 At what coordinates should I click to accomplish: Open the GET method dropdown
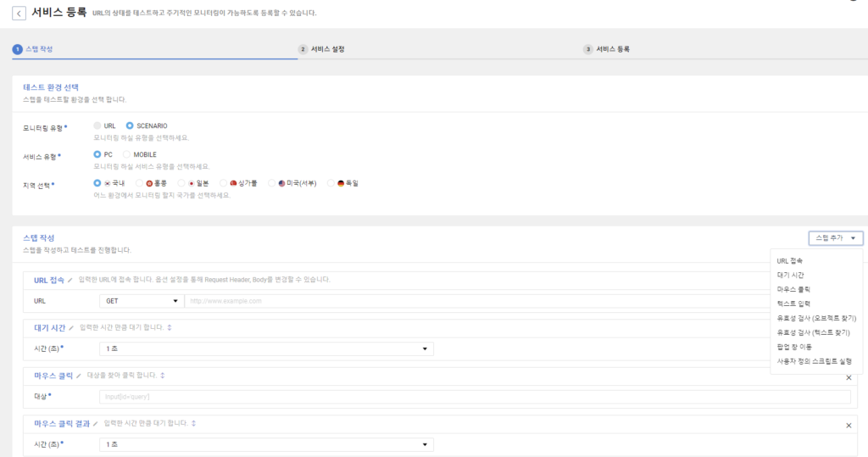click(141, 301)
